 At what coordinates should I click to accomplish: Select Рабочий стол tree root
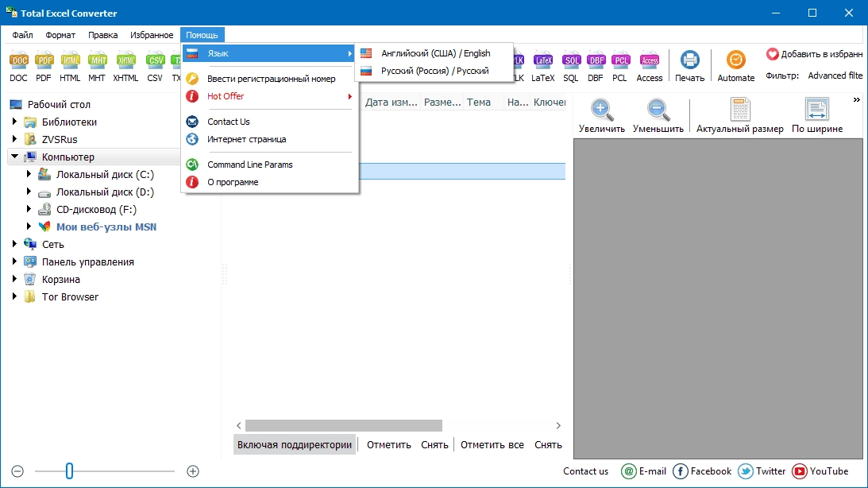click(x=59, y=104)
